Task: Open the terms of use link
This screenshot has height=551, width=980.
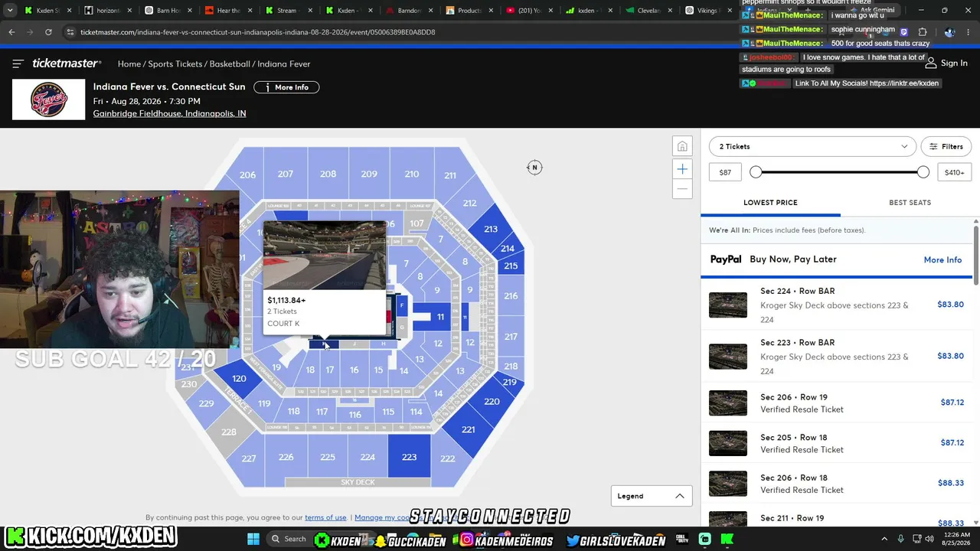Action: 325,517
